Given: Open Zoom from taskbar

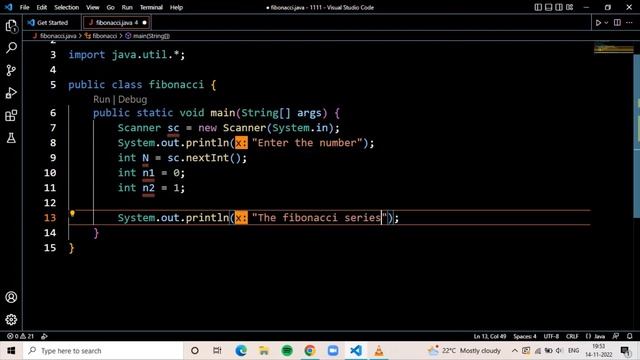Looking at the screenshot, I should point(333,351).
